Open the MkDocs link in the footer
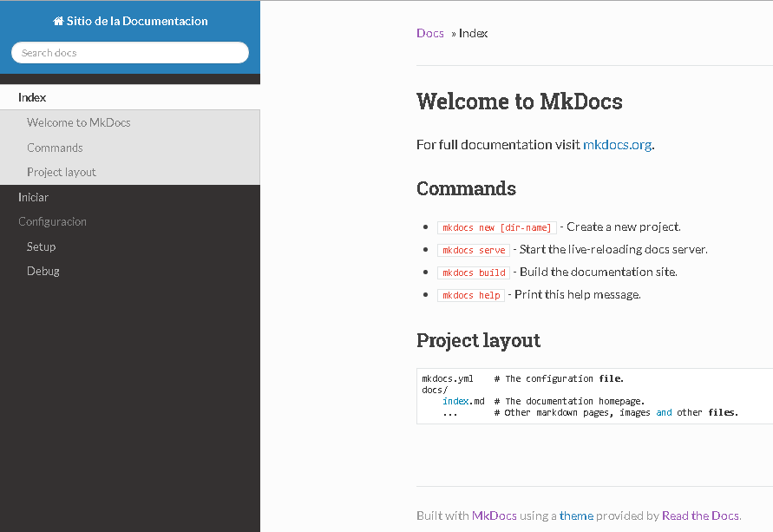This screenshot has width=773, height=532. [495, 515]
